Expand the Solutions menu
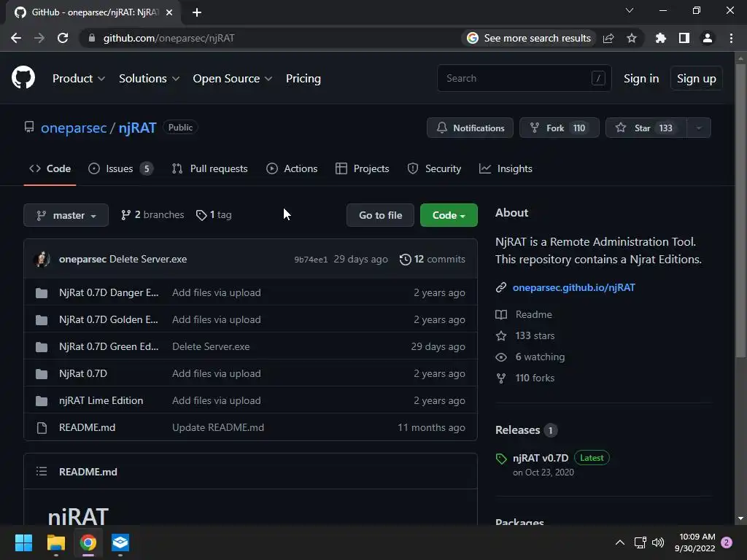 (x=149, y=79)
